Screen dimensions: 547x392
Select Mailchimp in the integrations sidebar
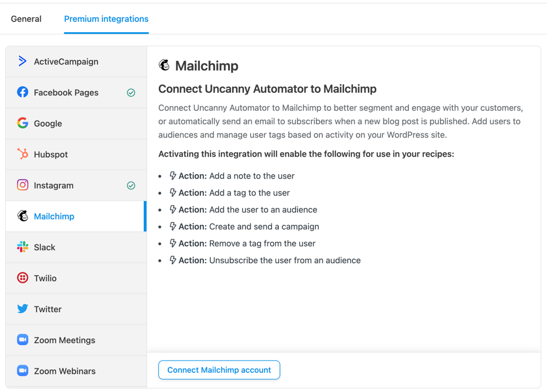(54, 216)
